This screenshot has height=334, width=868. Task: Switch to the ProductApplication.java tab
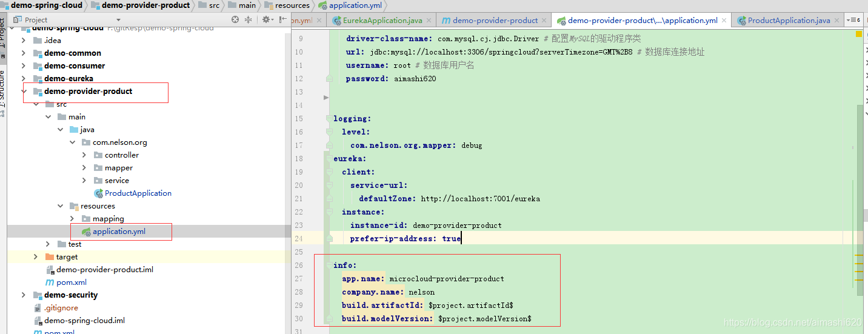(x=789, y=21)
